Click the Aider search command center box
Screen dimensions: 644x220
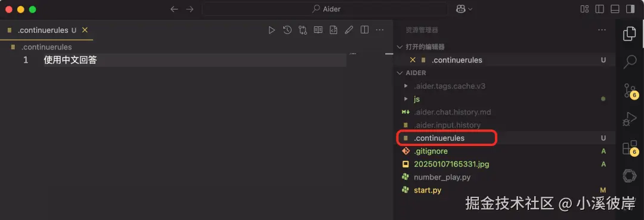[324, 9]
